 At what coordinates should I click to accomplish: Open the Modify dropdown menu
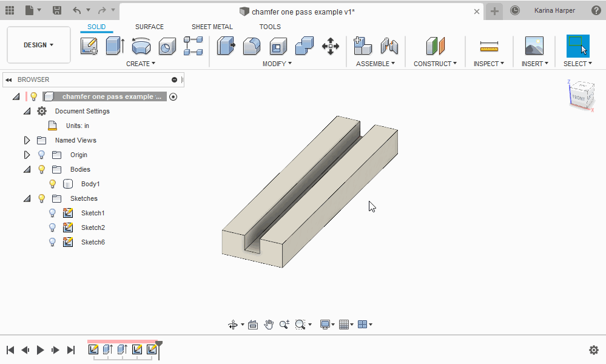coord(277,63)
